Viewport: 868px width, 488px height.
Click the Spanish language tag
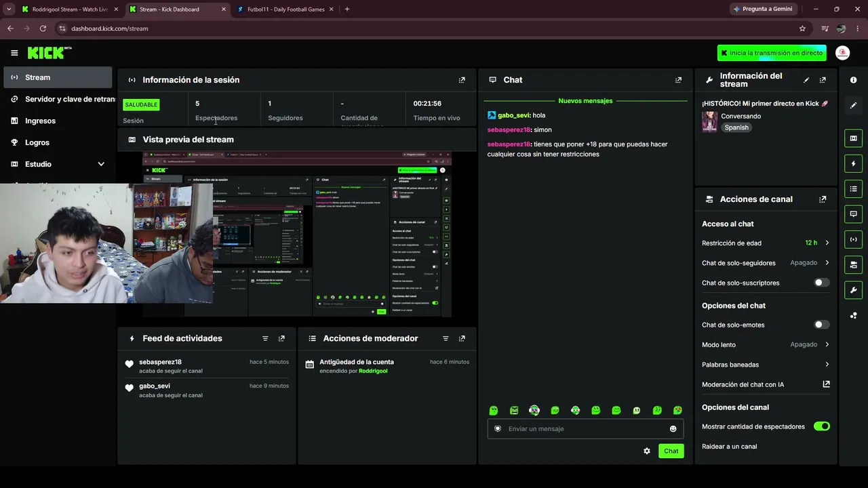click(x=736, y=127)
